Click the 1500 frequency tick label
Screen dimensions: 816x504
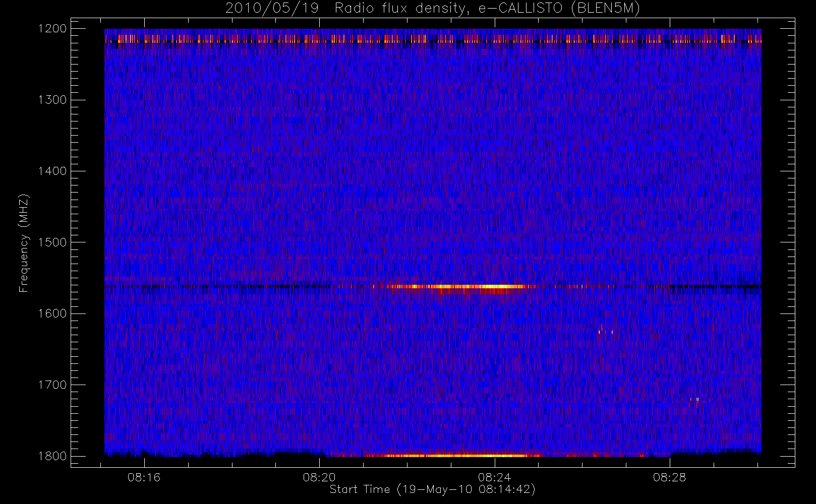click(52, 242)
